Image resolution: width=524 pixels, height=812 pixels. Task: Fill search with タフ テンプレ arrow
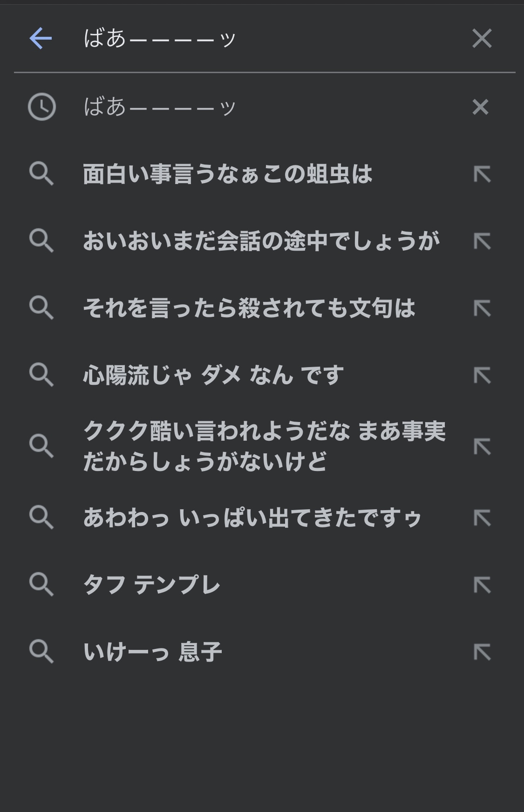coord(482,585)
